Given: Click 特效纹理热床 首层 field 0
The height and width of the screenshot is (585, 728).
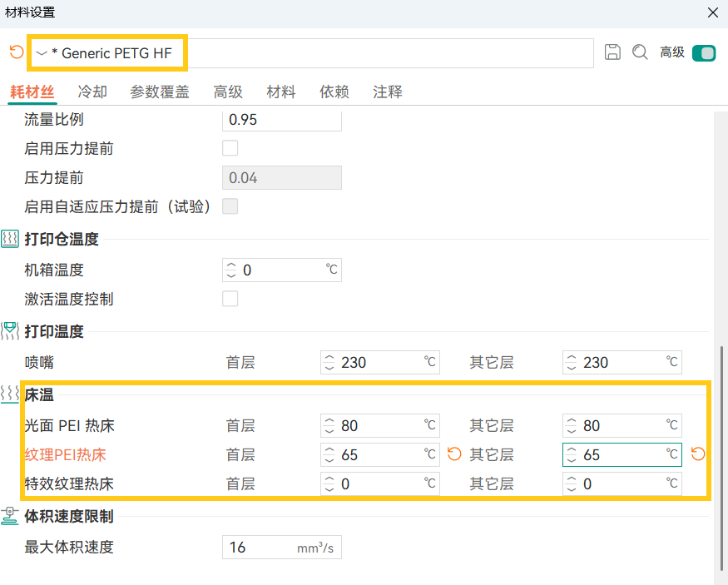Looking at the screenshot, I should (379, 483).
